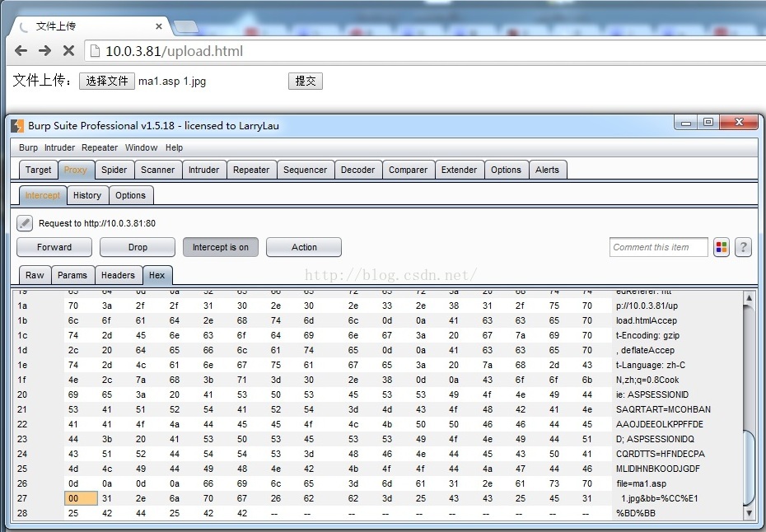Switch to the Extender tab

click(459, 170)
